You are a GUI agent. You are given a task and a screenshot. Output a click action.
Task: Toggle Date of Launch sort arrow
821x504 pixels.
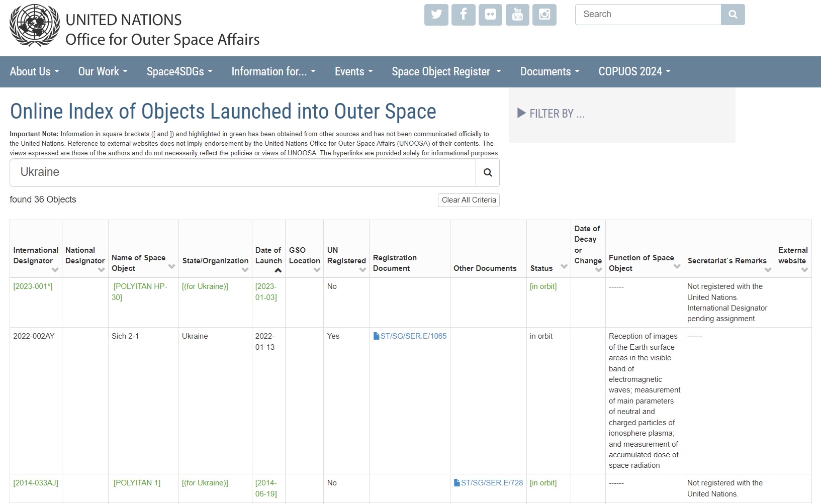278,270
